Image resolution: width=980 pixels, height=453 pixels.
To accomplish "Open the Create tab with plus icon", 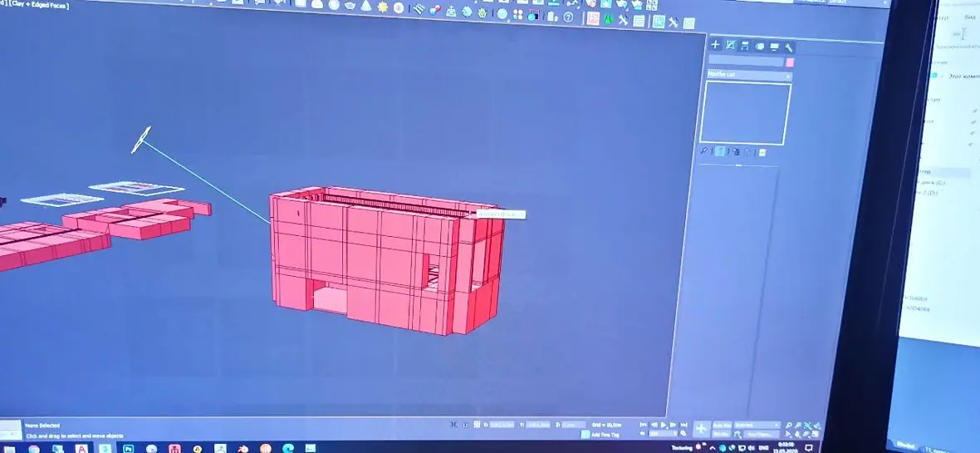I will coord(716,45).
